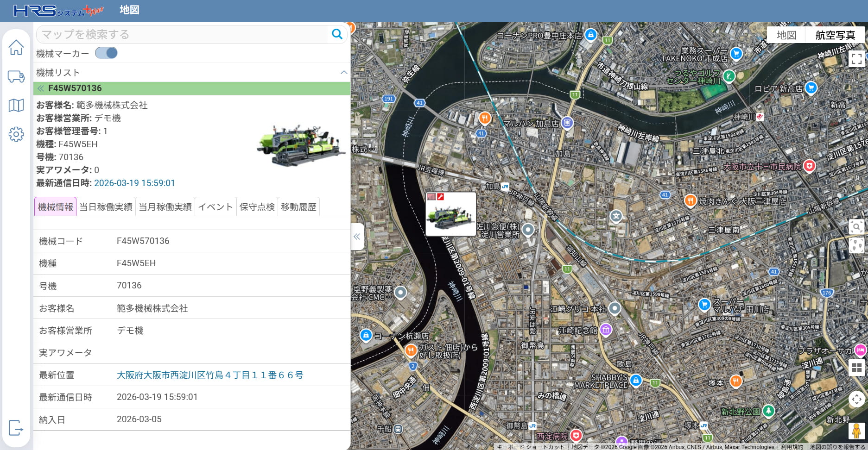Viewport: 868px width, 450px height.
Task: Click the 焼肉きんぐ restaurant pin
Action: click(x=691, y=201)
